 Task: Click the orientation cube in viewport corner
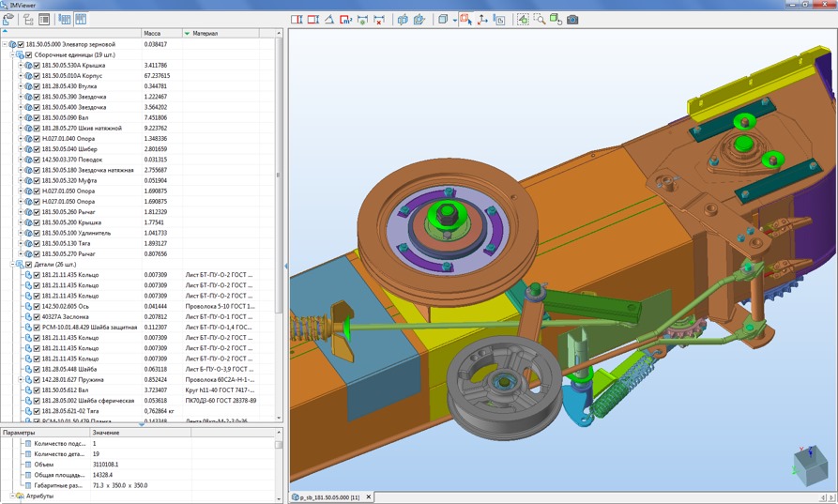point(809,466)
